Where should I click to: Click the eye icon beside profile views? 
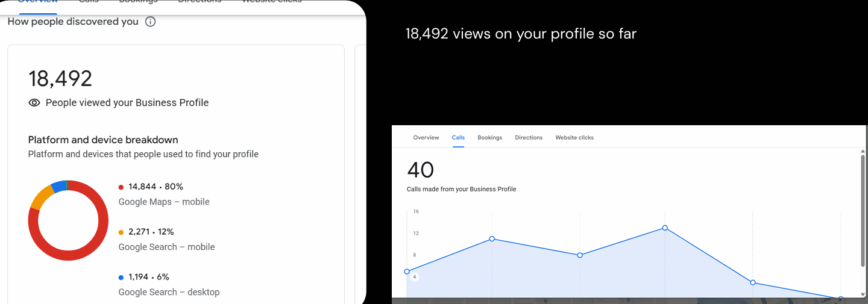(34, 103)
